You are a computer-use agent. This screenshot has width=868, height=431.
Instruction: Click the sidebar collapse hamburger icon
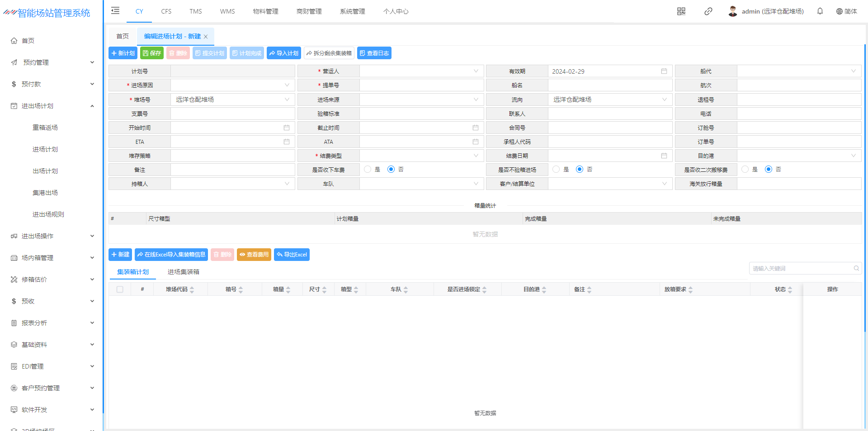[115, 11]
